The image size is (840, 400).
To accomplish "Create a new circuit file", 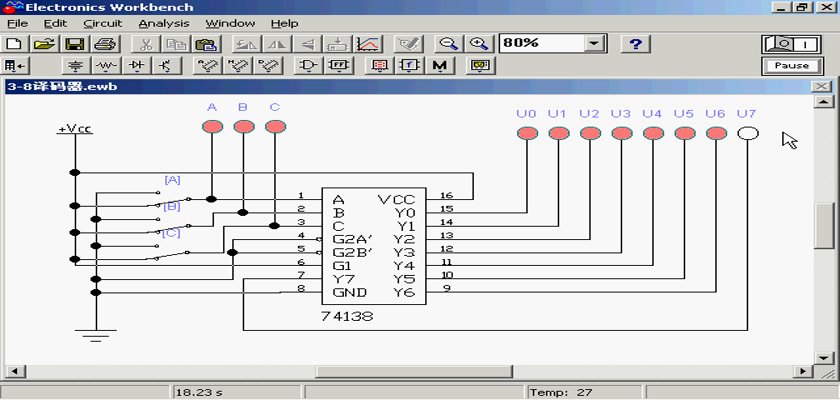I will coord(14,44).
